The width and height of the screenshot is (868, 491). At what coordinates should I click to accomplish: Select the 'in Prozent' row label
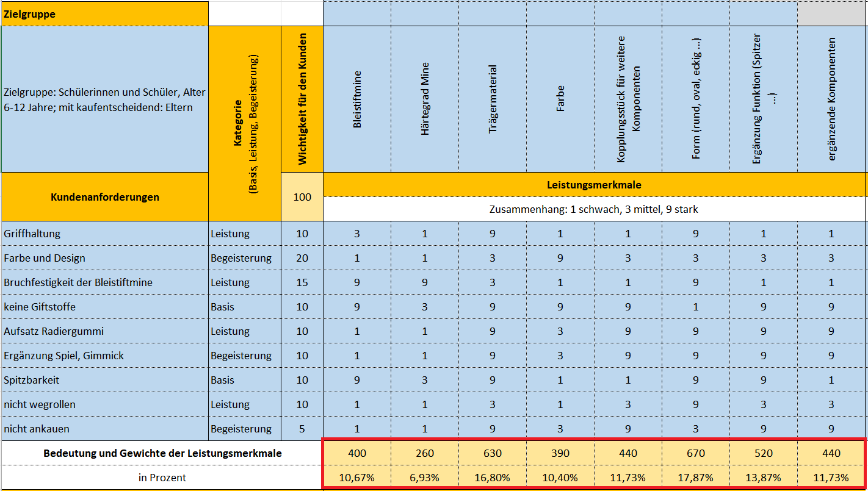click(x=162, y=478)
